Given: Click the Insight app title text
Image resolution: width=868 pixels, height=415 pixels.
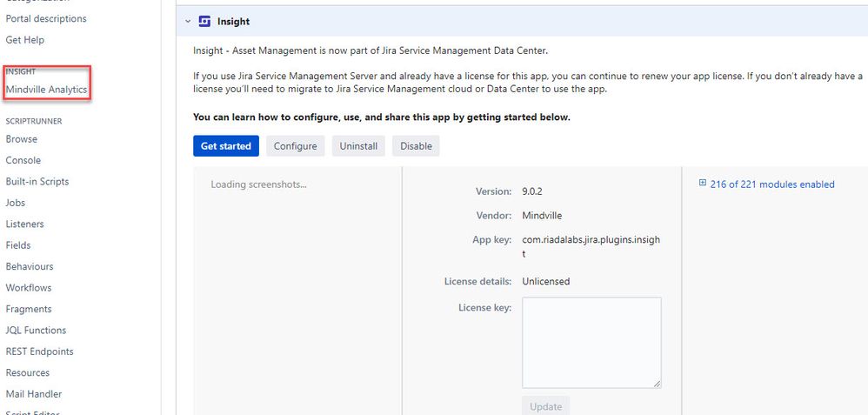Looking at the screenshot, I should coord(233,22).
